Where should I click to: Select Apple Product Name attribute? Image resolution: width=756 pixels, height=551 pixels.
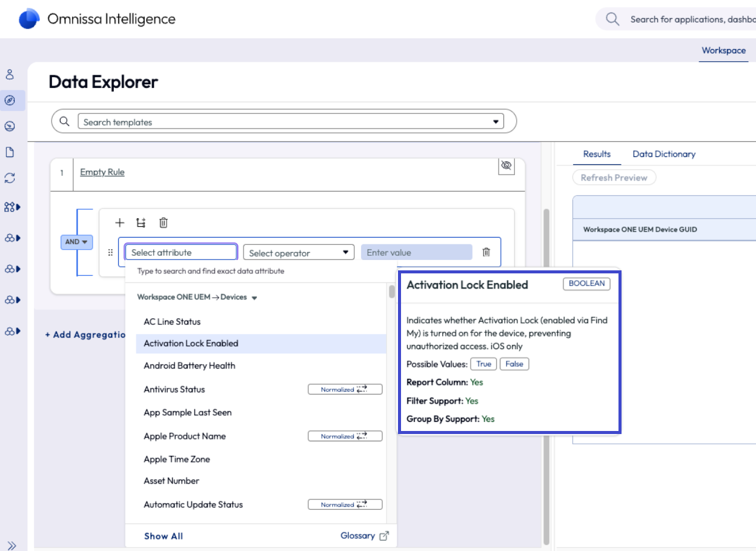point(185,436)
